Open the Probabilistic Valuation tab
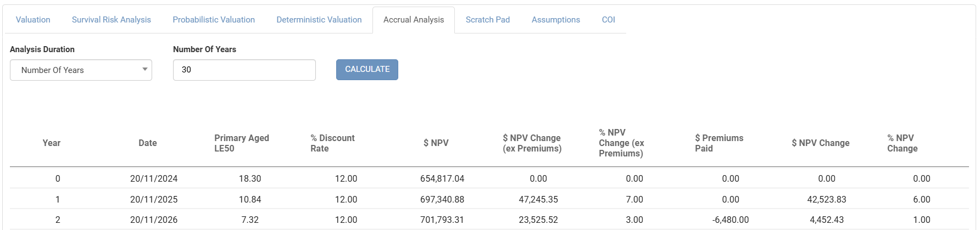Viewport: 980px width, 230px height. click(x=214, y=20)
